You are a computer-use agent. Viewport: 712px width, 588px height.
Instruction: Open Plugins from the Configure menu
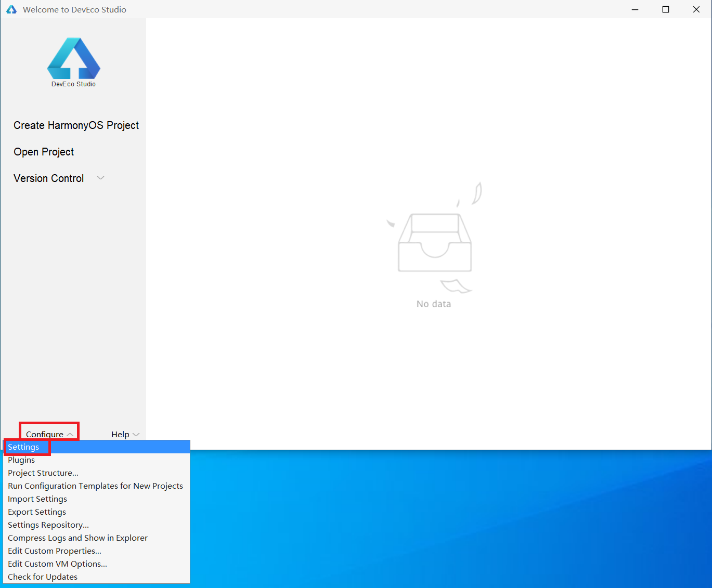pos(97,460)
